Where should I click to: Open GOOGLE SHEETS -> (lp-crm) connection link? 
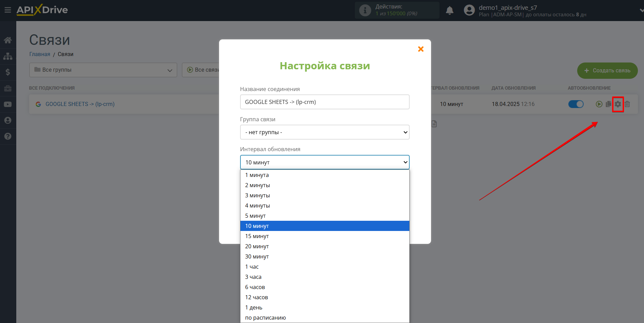tap(80, 104)
